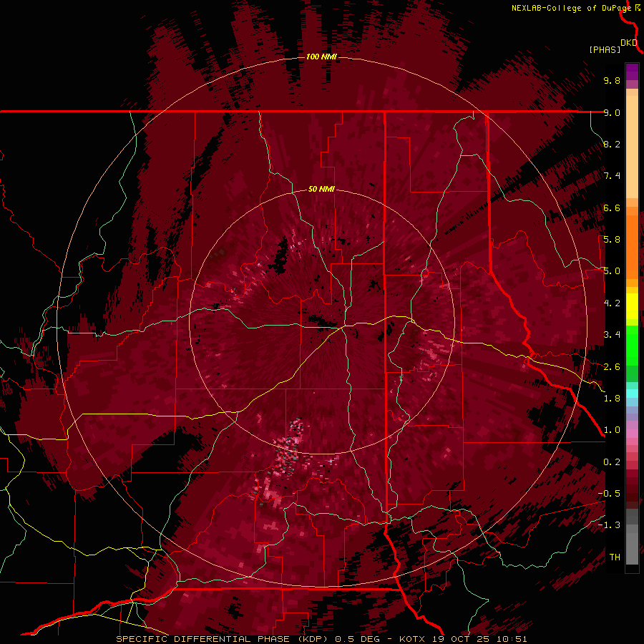Click the 5.8 value on color scale

click(612, 240)
